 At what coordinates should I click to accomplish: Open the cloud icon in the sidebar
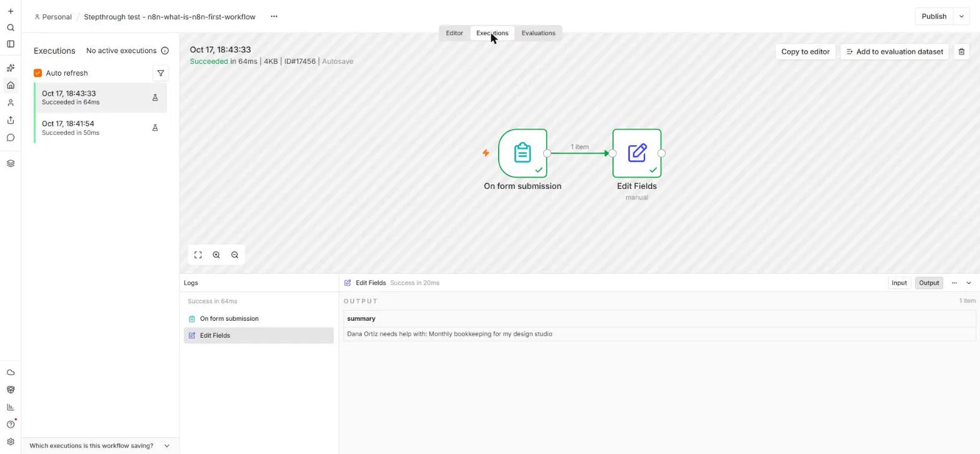point(11,372)
